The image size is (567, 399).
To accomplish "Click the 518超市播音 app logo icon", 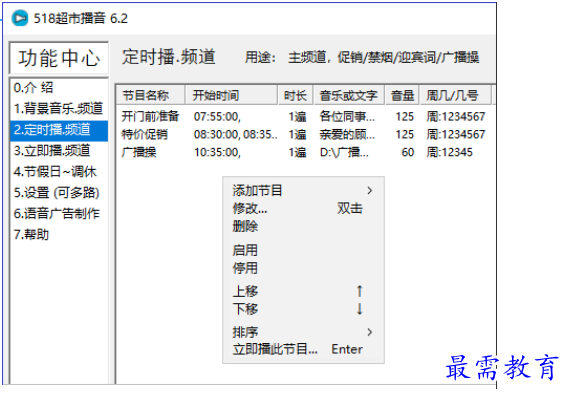I will 20,18.
